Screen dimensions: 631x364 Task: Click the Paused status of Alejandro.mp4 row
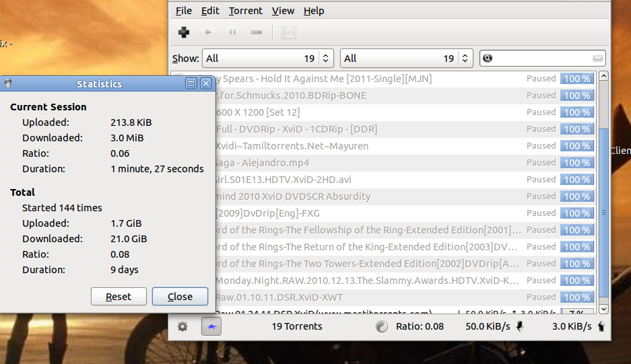coord(541,163)
